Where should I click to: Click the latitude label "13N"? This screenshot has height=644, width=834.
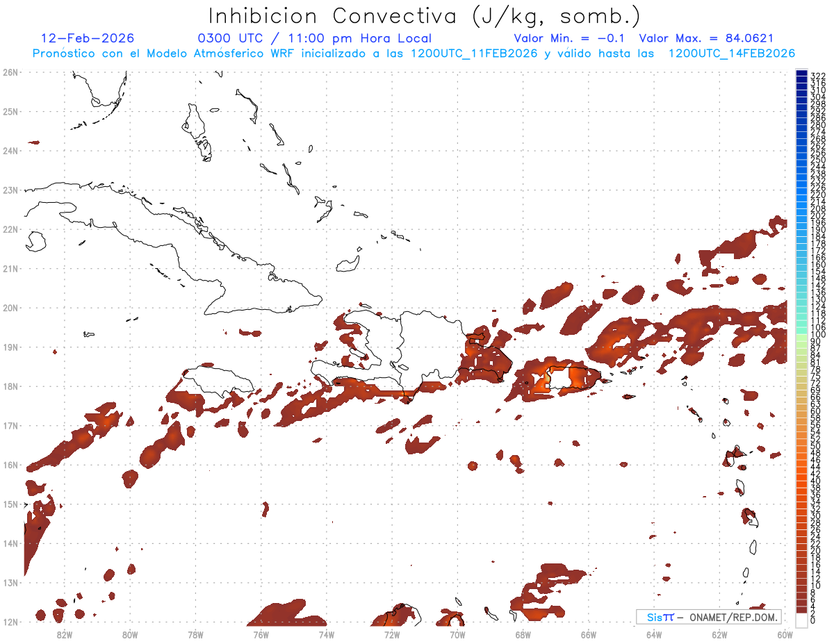pyautogui.click(x=10, y=582)
